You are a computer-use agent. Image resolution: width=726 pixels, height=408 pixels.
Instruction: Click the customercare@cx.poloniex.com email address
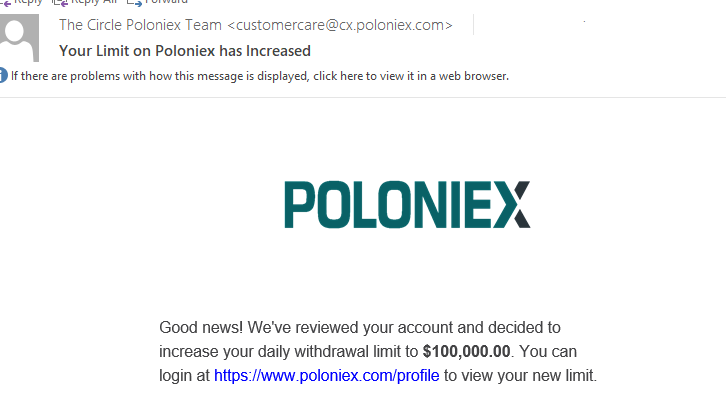(340, 25)
